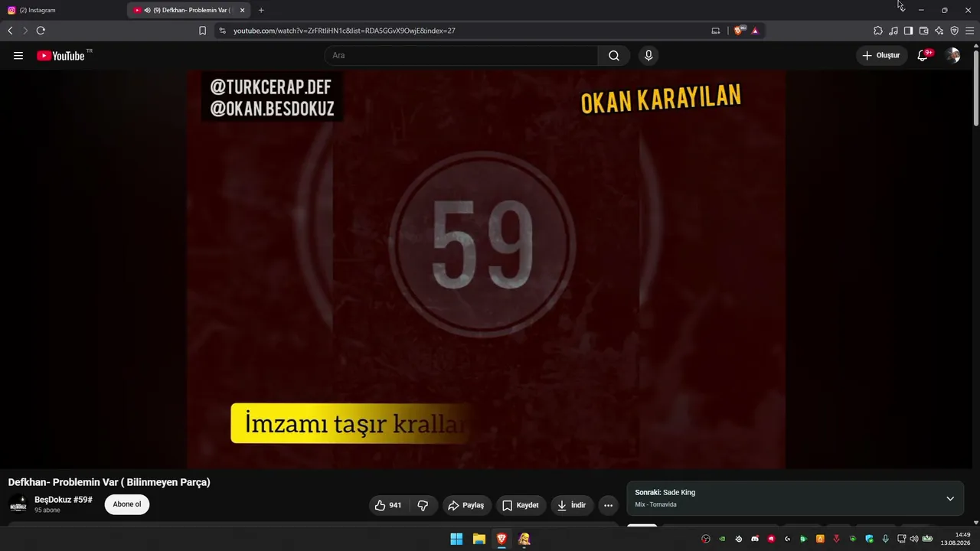Toggle the browser sidebar panel
Image resolution: width=980 pixels, height=551 pixels.
tap(908, 31)
